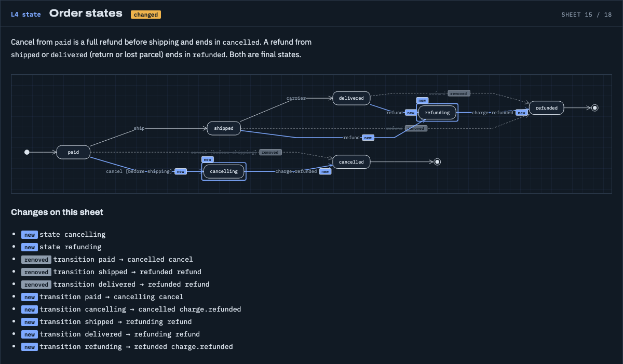Select 'transition delivered → refunded refund' row
The width and height of the screenshot is (623, 364).
point(115,285)
